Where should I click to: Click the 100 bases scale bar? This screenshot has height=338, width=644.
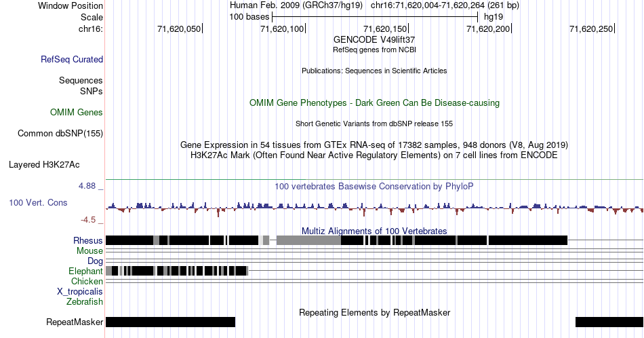point(375,17)
